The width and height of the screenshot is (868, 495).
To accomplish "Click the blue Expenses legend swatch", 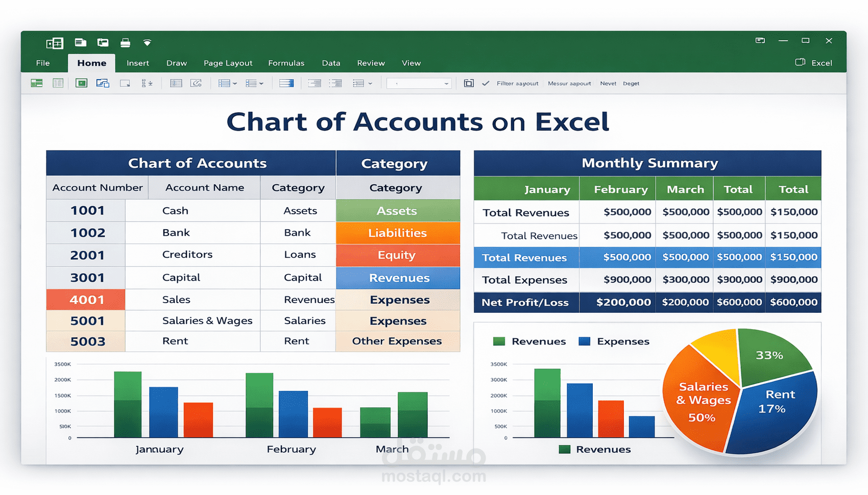I will pos(584,341).
